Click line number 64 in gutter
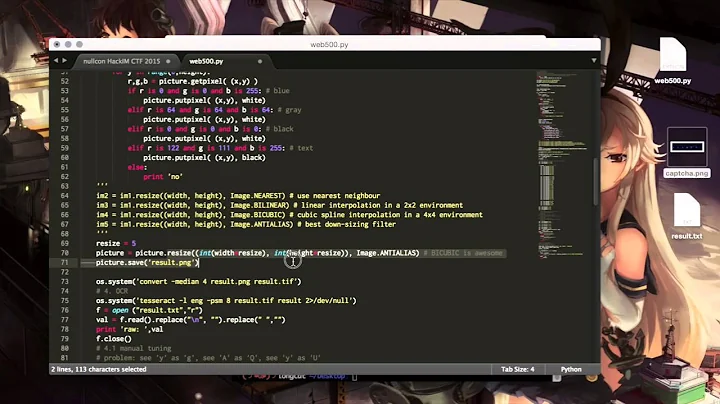 click(64, 196)
